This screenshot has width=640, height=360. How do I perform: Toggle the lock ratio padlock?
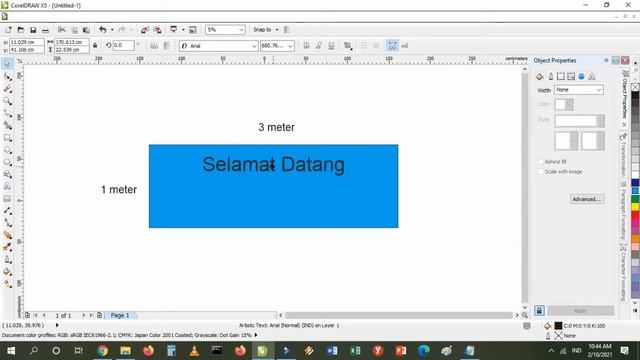tap(95, 46)
